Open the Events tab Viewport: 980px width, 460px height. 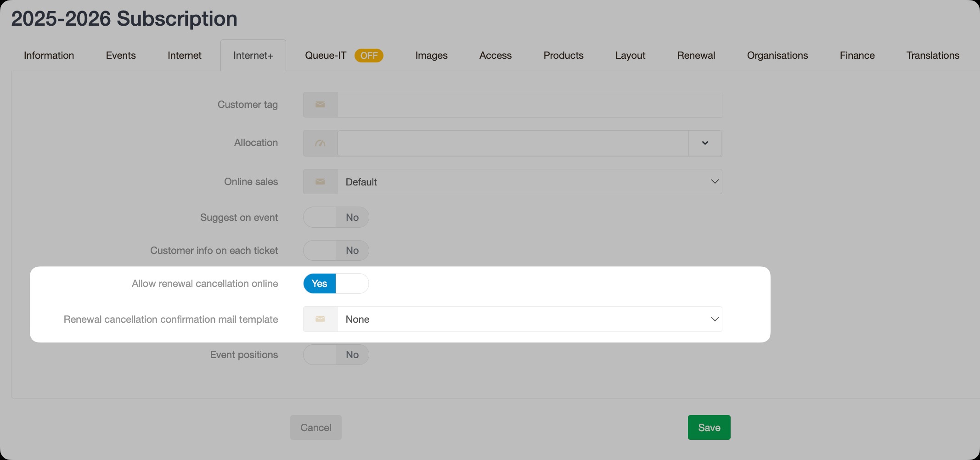tap(121, 56)
